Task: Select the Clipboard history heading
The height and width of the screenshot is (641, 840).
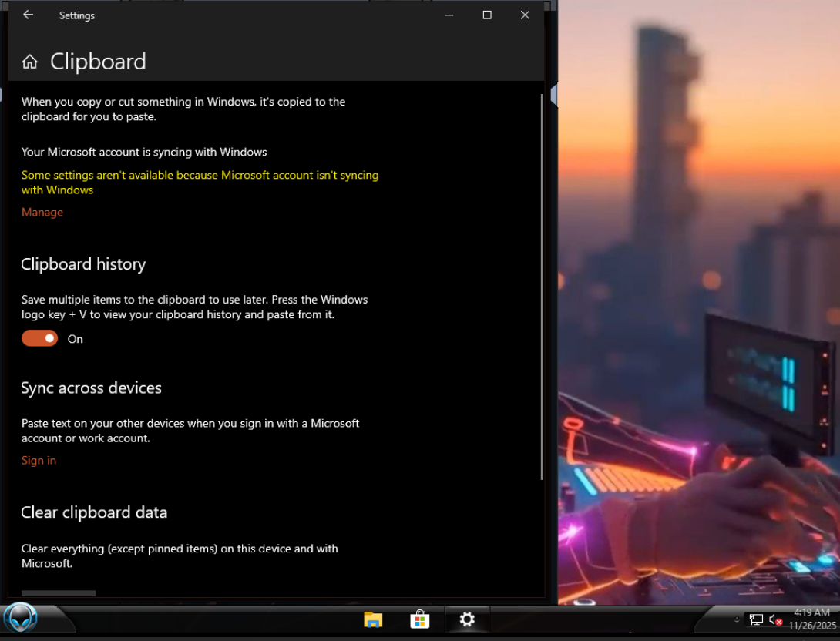Action: click(83, 264)
